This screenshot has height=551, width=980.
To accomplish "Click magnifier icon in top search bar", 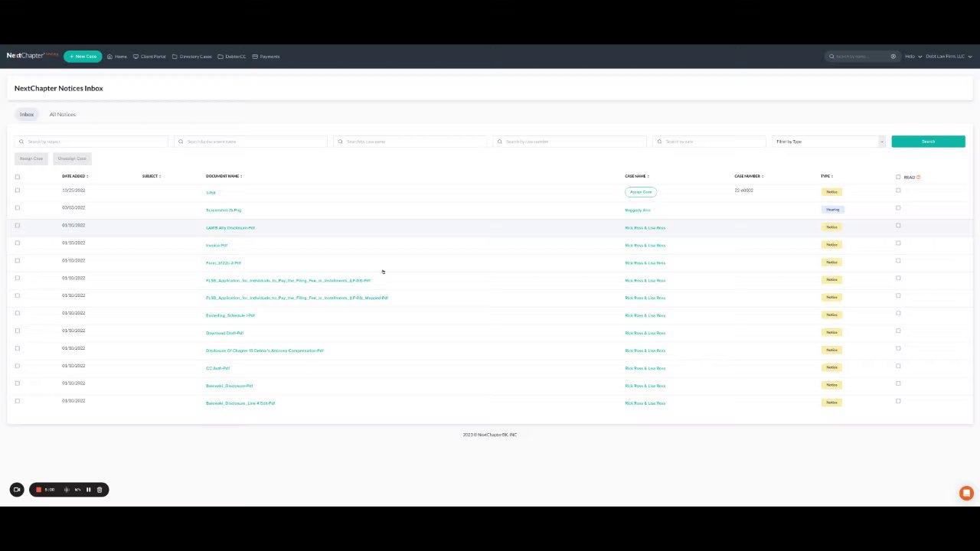I will tap(831, 57).
